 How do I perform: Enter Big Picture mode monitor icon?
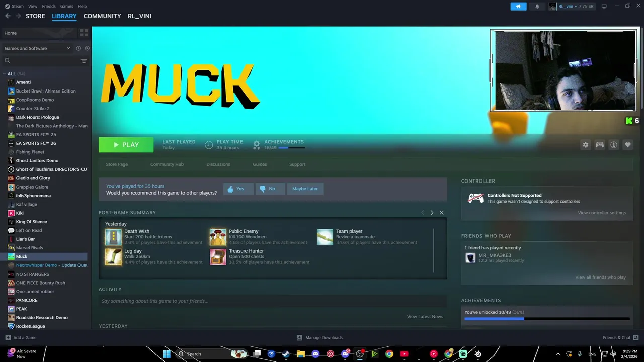(x=604, y=6)
